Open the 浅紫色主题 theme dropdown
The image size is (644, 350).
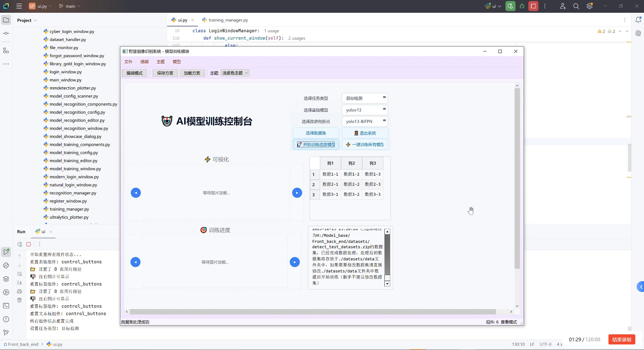pyautogui.click(x=235, y=73)
